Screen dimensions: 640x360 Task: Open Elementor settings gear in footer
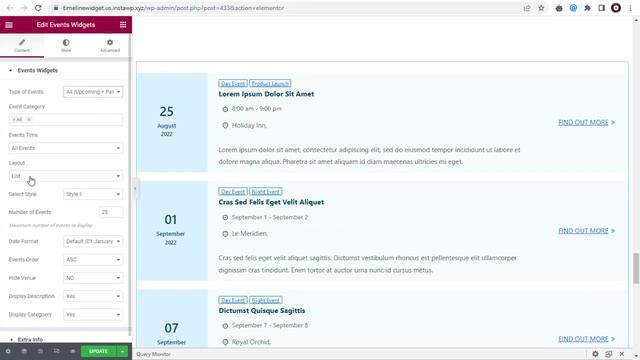point(8,351)
